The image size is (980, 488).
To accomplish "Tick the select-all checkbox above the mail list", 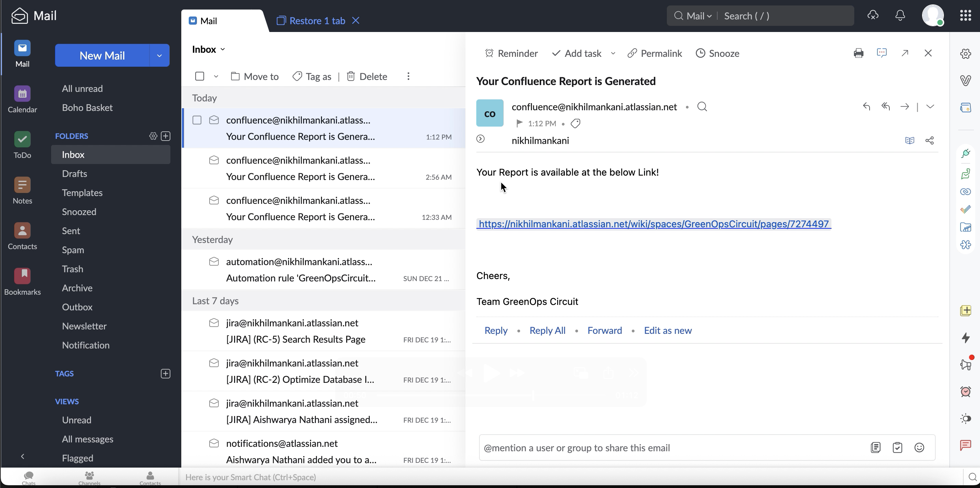I will click(x=199, y=76).
